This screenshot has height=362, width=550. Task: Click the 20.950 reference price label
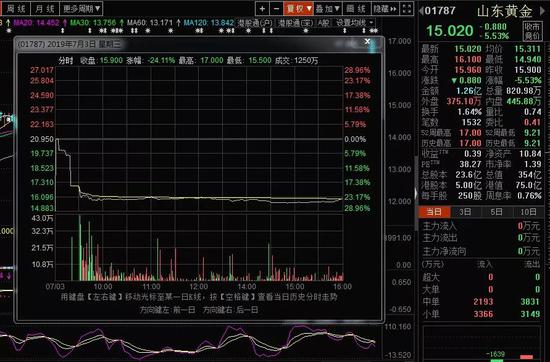point(42,139)
